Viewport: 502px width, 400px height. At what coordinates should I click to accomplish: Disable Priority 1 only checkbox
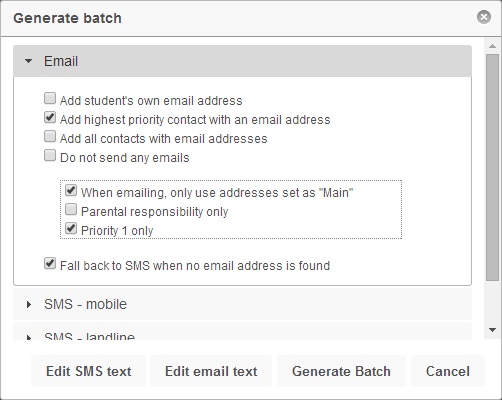coord(71,228)
